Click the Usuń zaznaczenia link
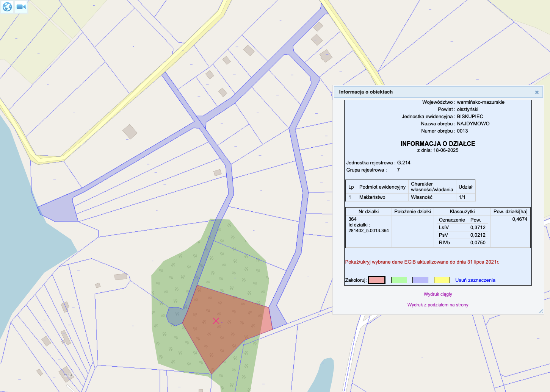The width and height of the screenshot is (550, 392). tap(475, 280)
